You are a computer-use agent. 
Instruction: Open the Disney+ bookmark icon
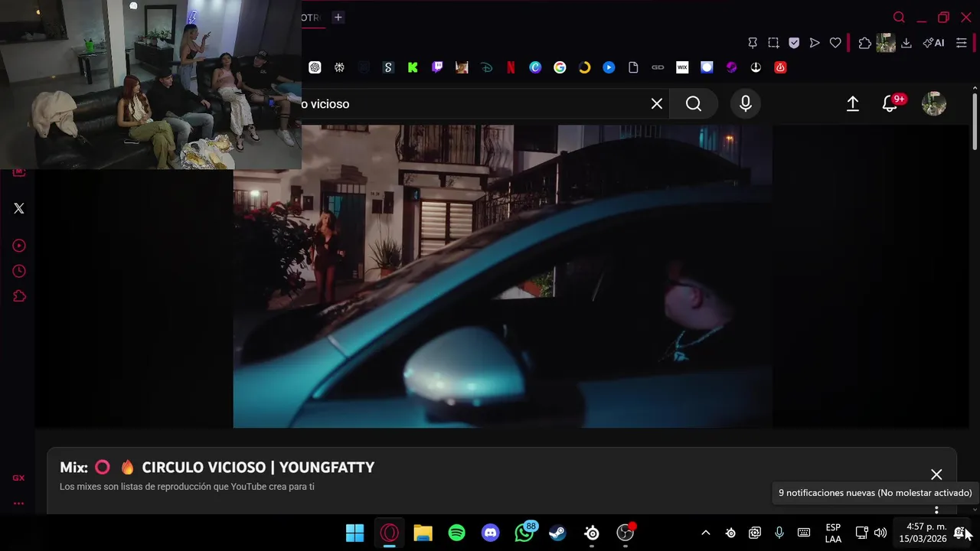(486, 67)
